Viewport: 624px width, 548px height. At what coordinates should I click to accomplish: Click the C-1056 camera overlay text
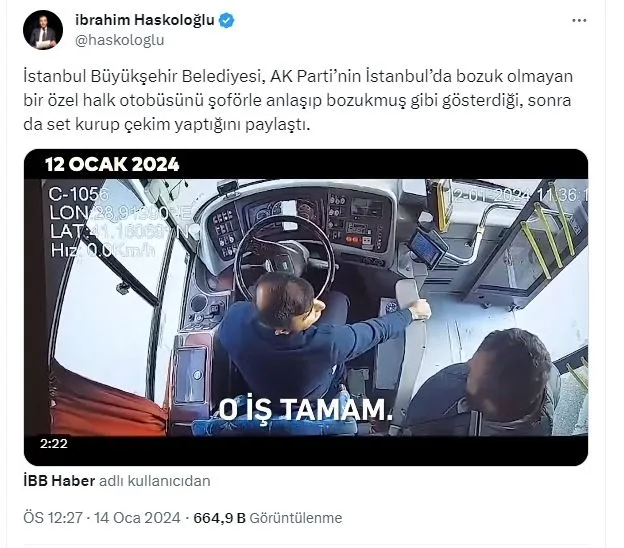pos(78,194)
